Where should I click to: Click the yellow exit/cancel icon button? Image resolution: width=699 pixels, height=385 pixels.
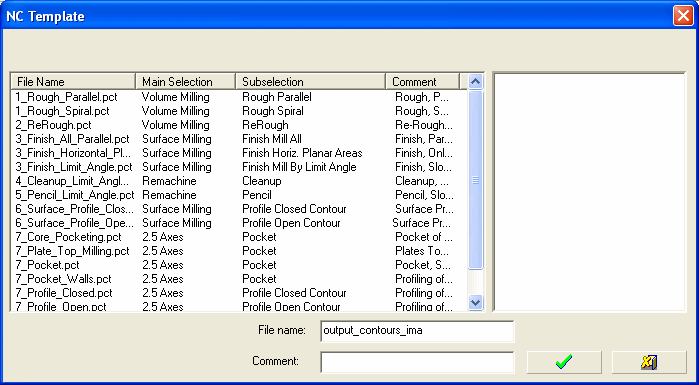(649, 362)
